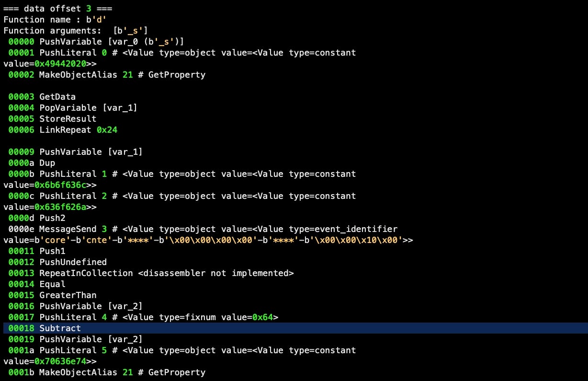Click the GetData instruction

57,97
